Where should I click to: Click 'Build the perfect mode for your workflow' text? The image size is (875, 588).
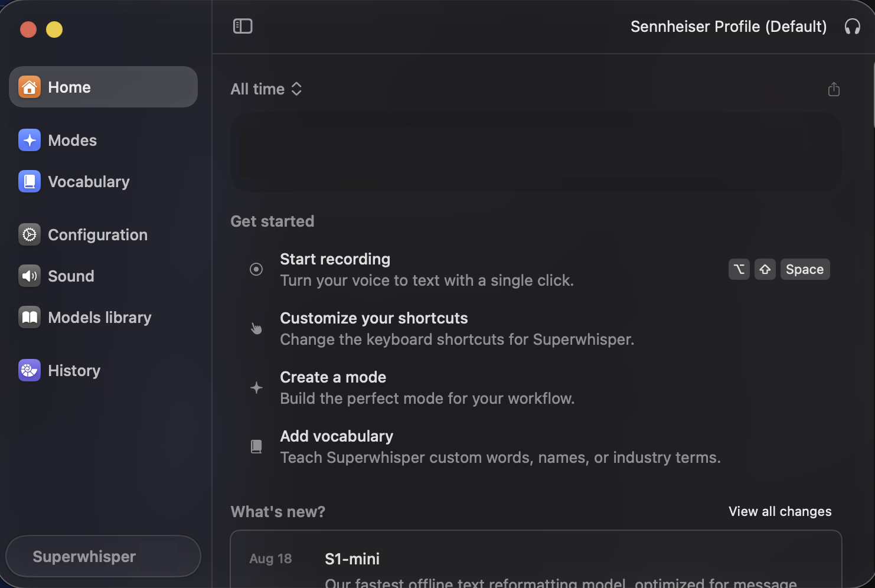pos(427,398)
